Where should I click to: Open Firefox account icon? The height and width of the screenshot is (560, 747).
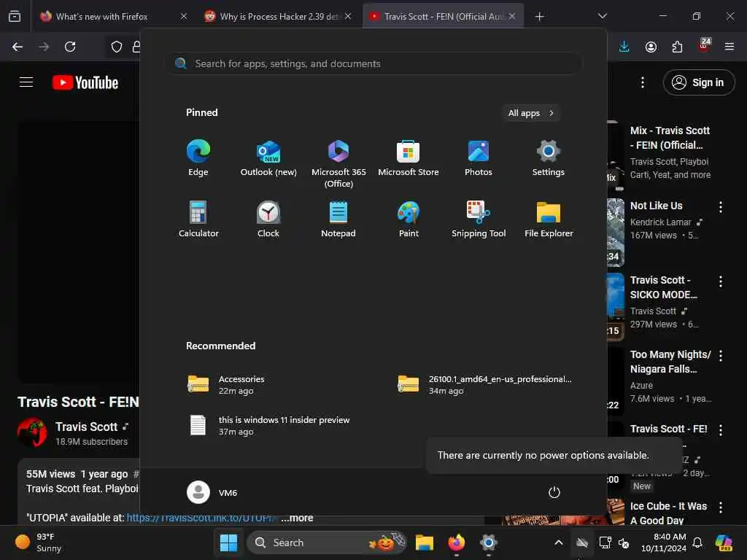[651, 47]
